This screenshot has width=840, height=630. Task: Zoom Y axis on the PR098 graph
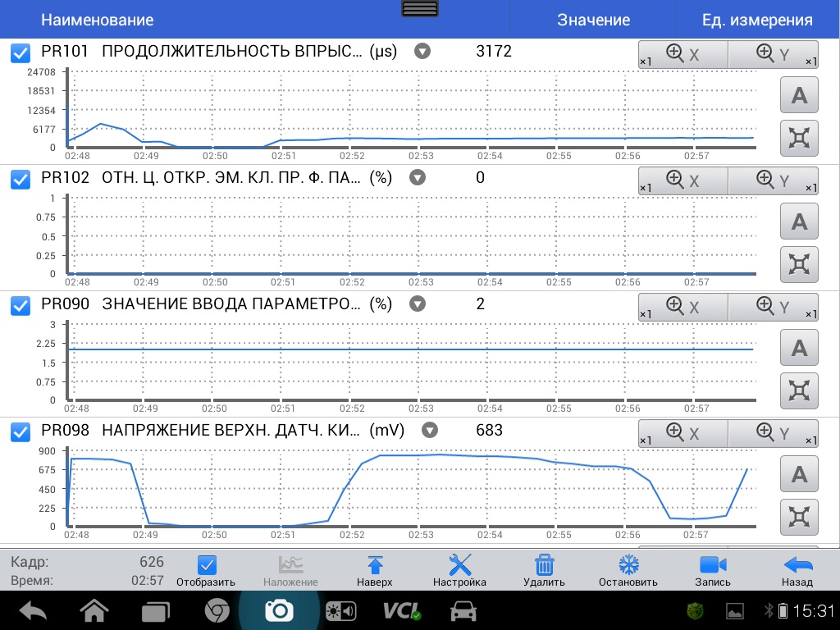pyautogui.click(x=773, y=434)
